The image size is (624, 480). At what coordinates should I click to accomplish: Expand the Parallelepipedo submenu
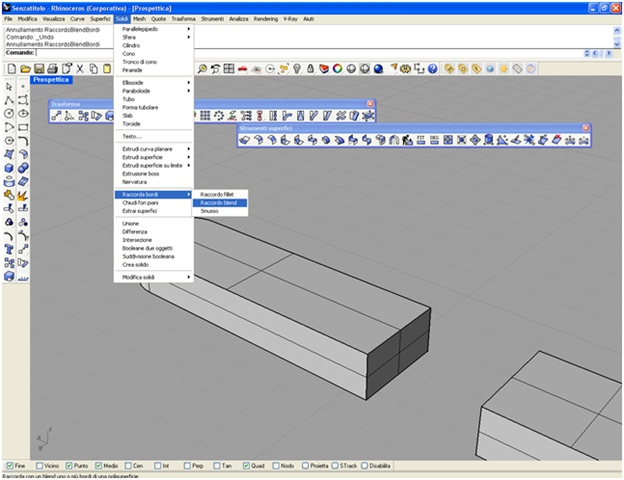(x=154, y=29)
